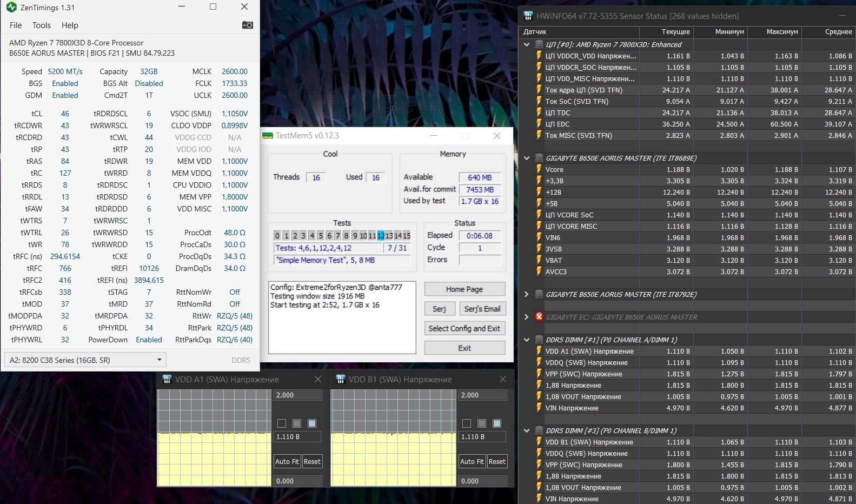Click the lightning icon beside +5В row

click(539, 203)
